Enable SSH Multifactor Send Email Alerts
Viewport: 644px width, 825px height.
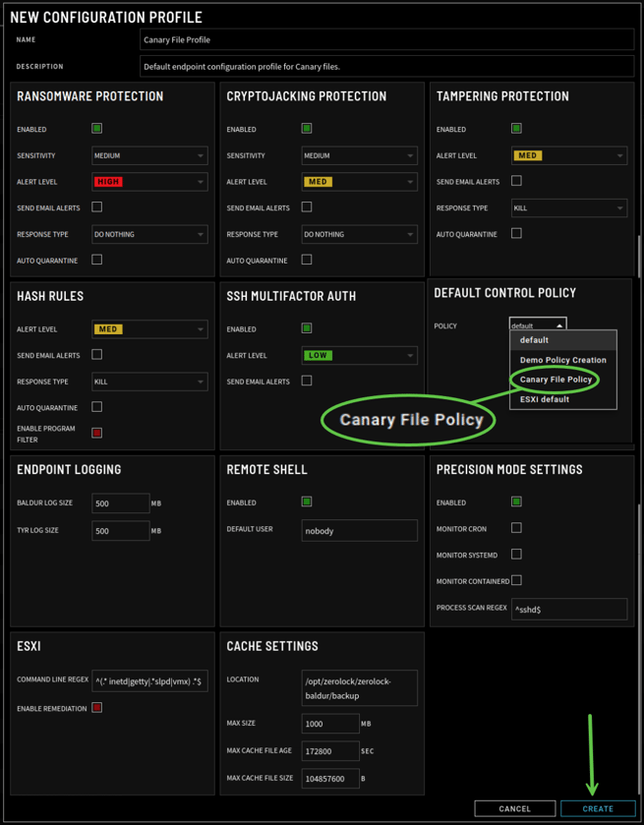[x=307, y=381]
